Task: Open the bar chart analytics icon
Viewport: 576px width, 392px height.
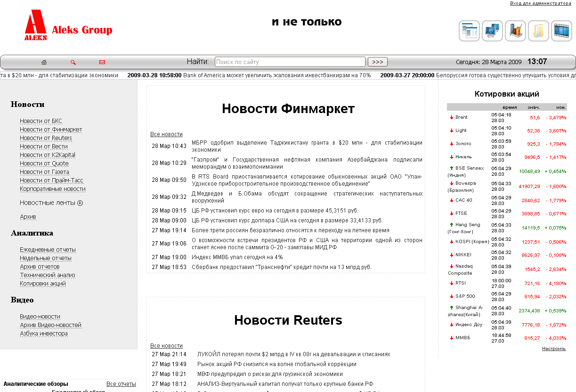Action: [515, 31]
